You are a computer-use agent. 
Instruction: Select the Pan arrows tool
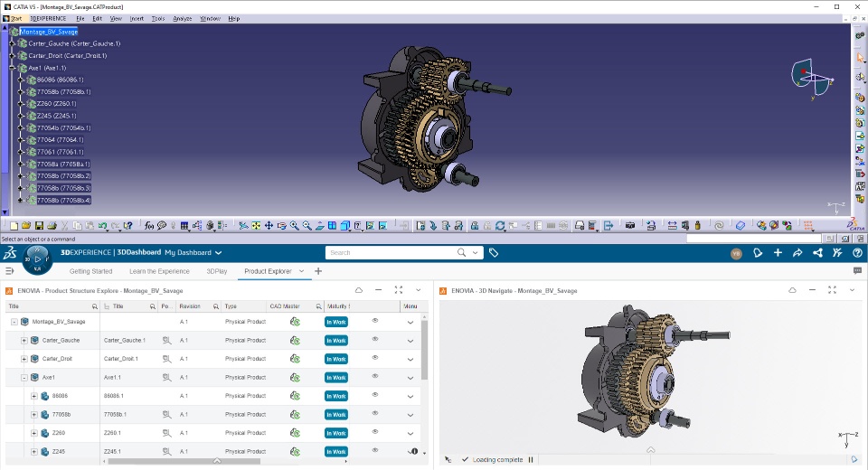[x=269, y=226]
